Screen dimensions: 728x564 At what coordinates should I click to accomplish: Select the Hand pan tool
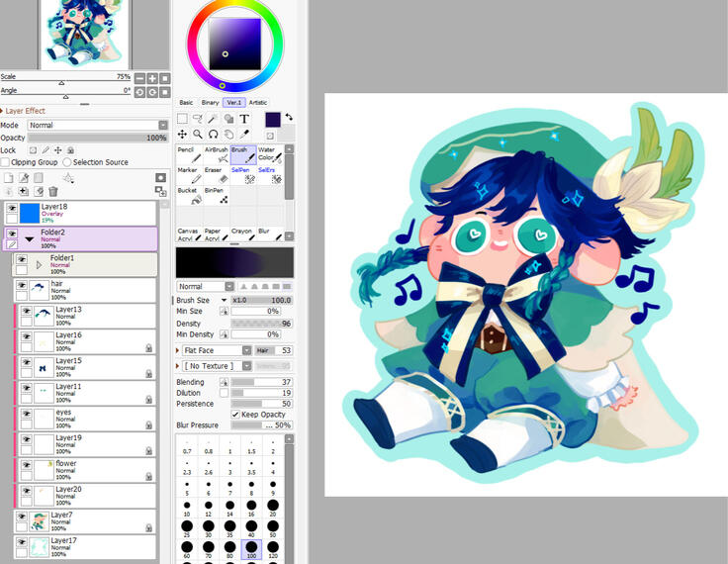point(228,135)
